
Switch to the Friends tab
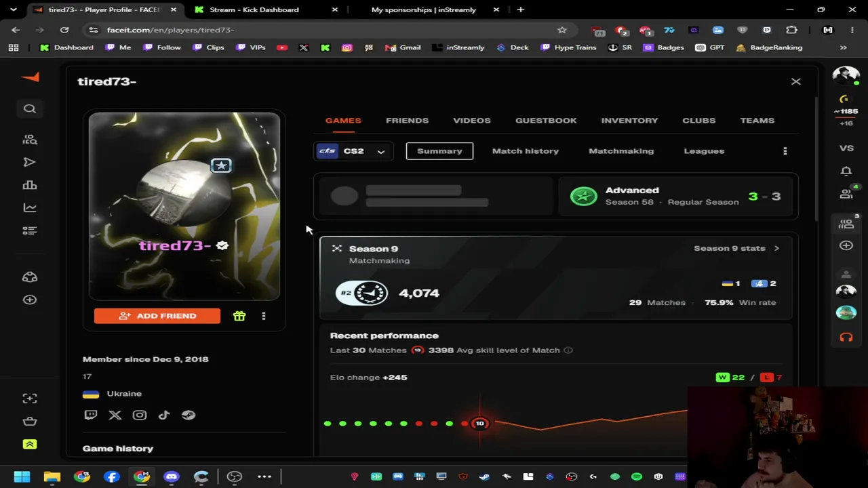coord(407,120)
